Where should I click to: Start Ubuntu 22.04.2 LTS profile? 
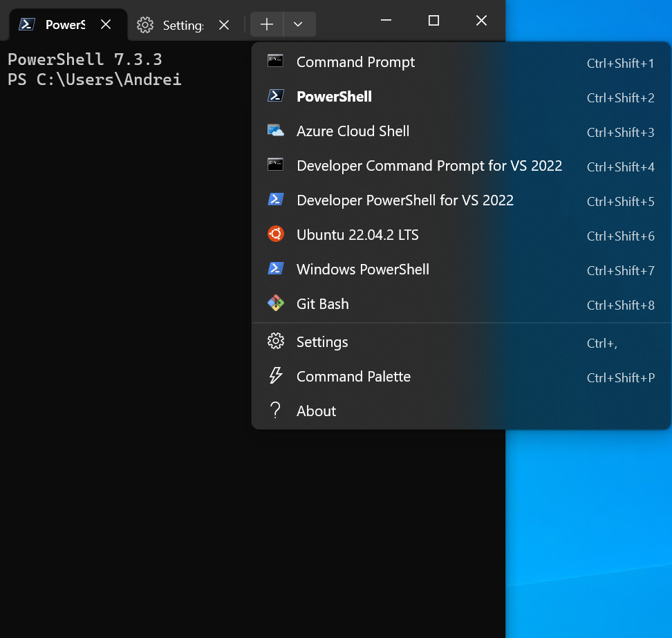click(x=460, y=235)
